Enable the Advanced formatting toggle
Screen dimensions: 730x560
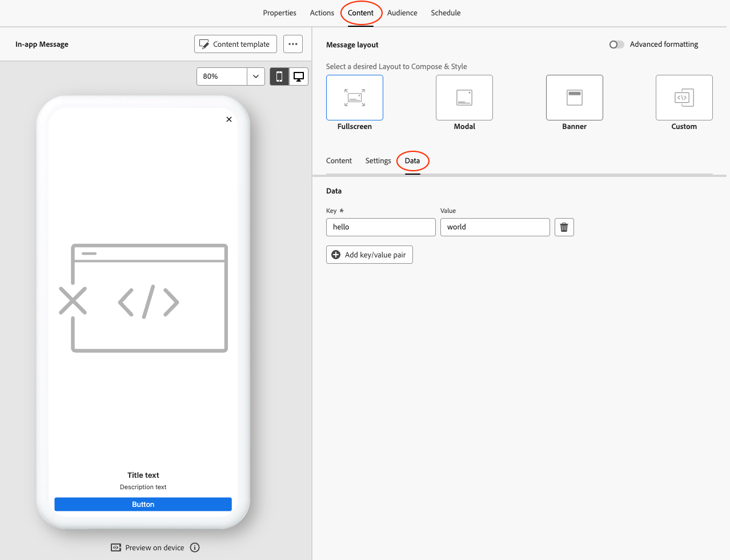tap(616, 45)
